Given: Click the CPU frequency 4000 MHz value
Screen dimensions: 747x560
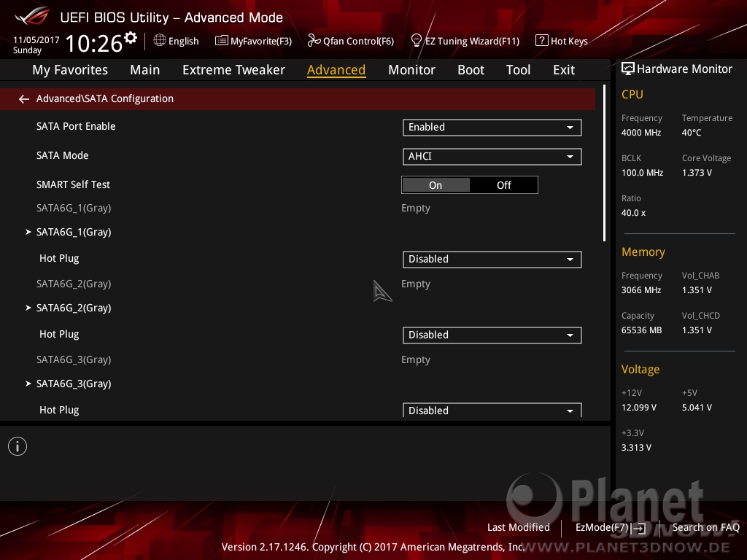Looking at the screenshot, I should tap(640, 133).
